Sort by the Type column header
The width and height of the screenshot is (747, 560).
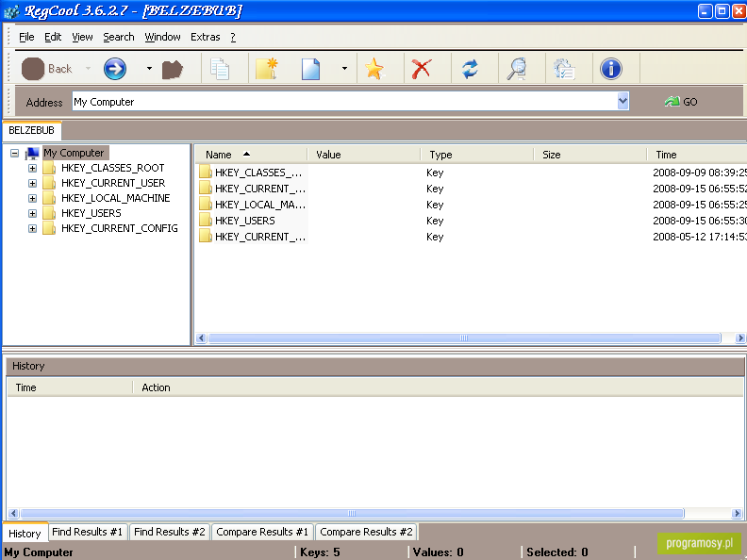click(x=477, y=155)
